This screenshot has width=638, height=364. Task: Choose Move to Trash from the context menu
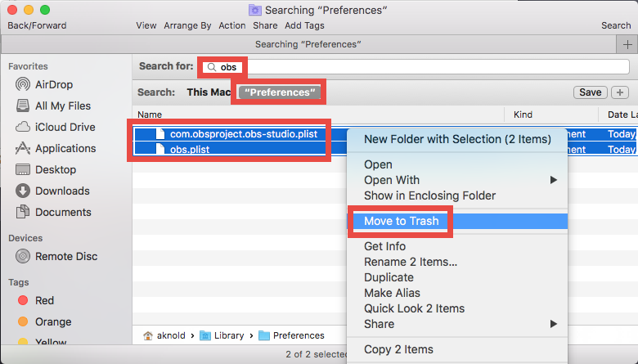pyautogui.click(x=401, y=221)
